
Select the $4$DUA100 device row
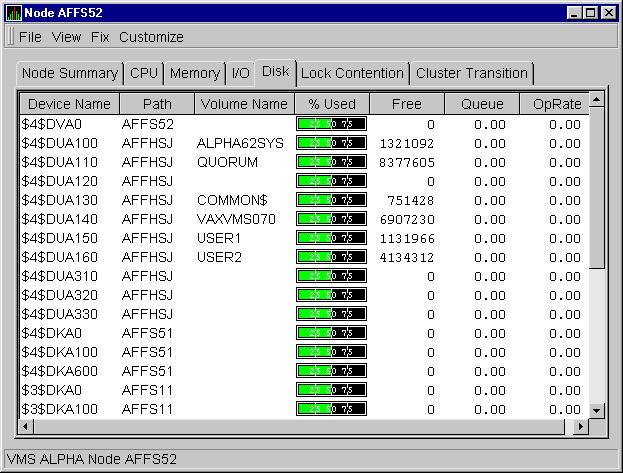[66, 143]
